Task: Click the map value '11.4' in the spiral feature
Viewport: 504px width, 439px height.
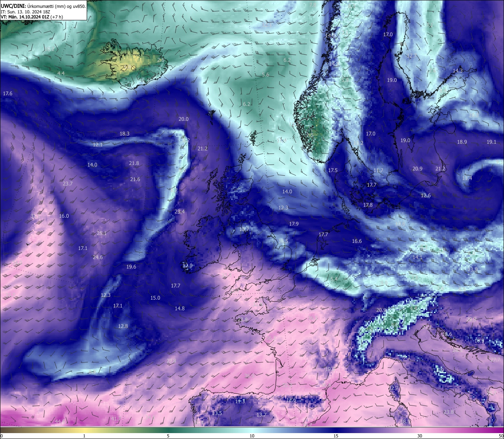Action: click(467, 178)
